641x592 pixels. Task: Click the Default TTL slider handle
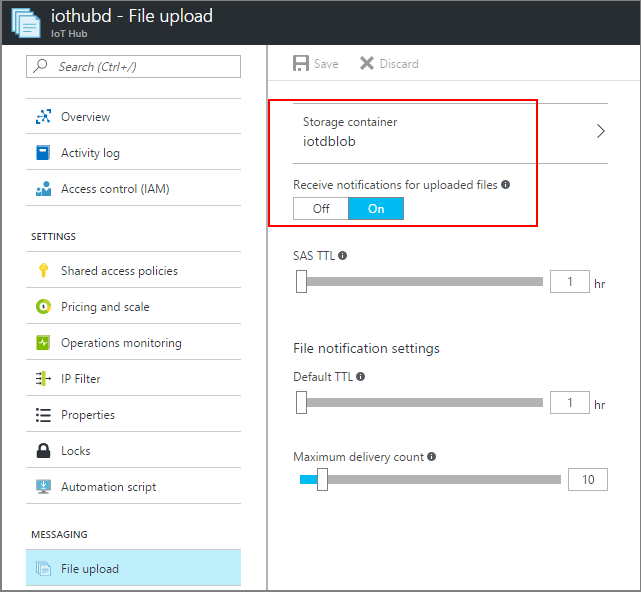coord(301,402)
